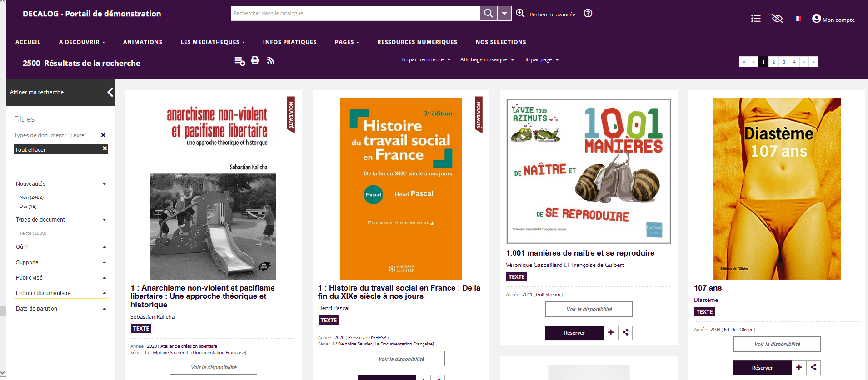Viewport: 868px width, 380px height.
Task: Open the Les médiathèques menu
Action: point(212,42)
